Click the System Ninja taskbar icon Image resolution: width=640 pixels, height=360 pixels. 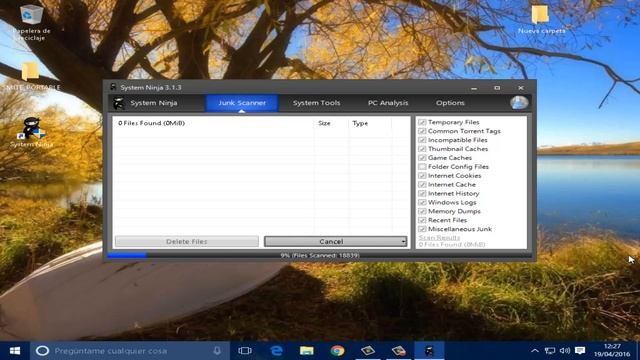tap(429, 351)
